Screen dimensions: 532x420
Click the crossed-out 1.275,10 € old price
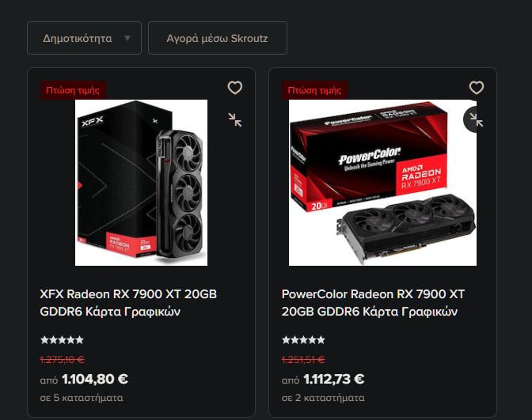[62, 359]
